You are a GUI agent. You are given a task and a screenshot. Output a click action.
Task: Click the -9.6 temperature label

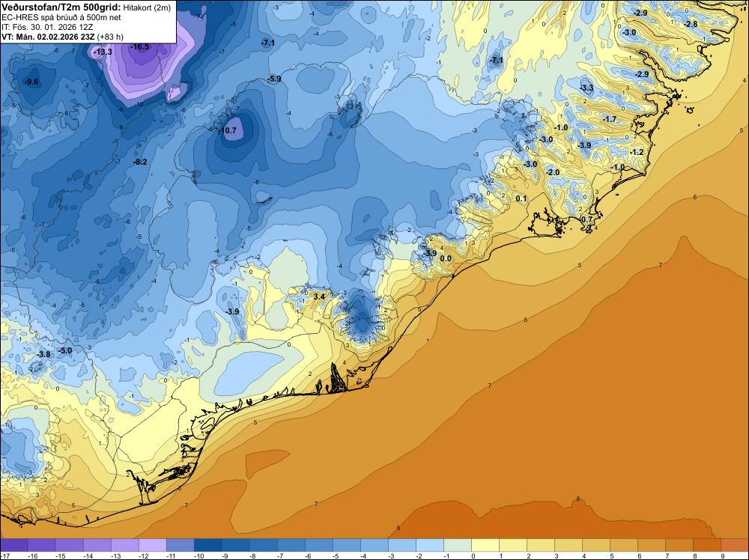[x=31, y=82]
